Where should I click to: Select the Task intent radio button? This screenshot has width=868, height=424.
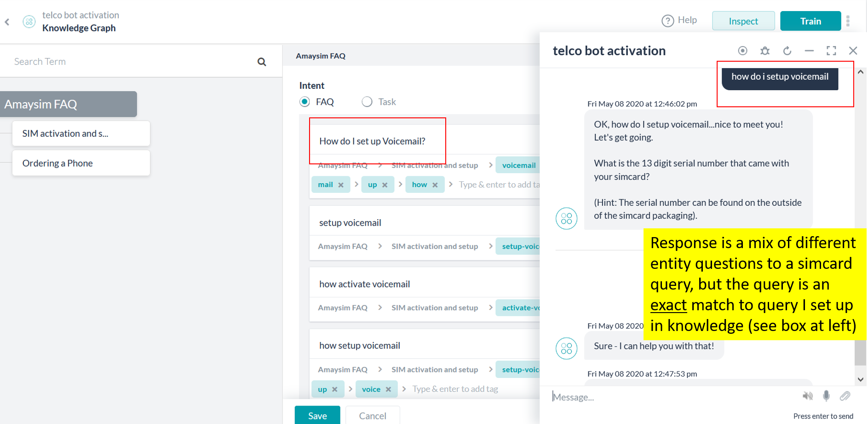pyautogui.click(x=367, y=102)
